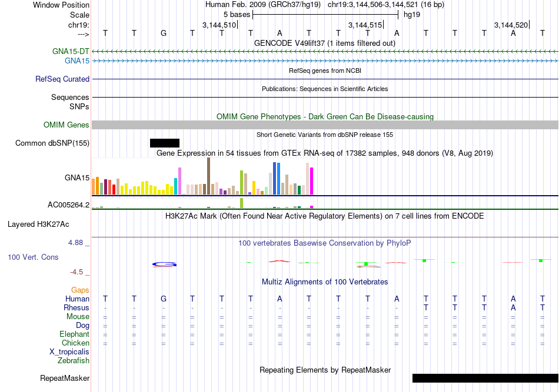The width and height of the screenshot is (559, 392).
Task: Click the H3K27Ac Mark track title
Action: [x=325, y=216]
